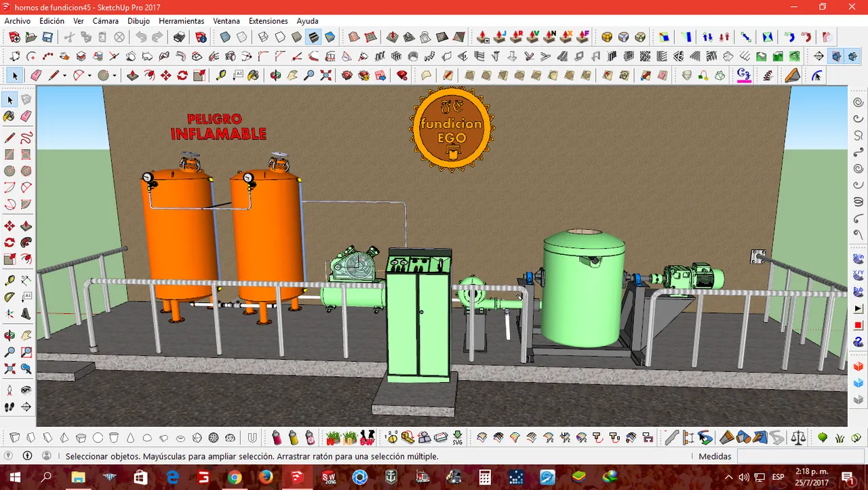Open the Arc tool dropdown arrow
This screenshot has height=490, width=868.
(90, 75)
